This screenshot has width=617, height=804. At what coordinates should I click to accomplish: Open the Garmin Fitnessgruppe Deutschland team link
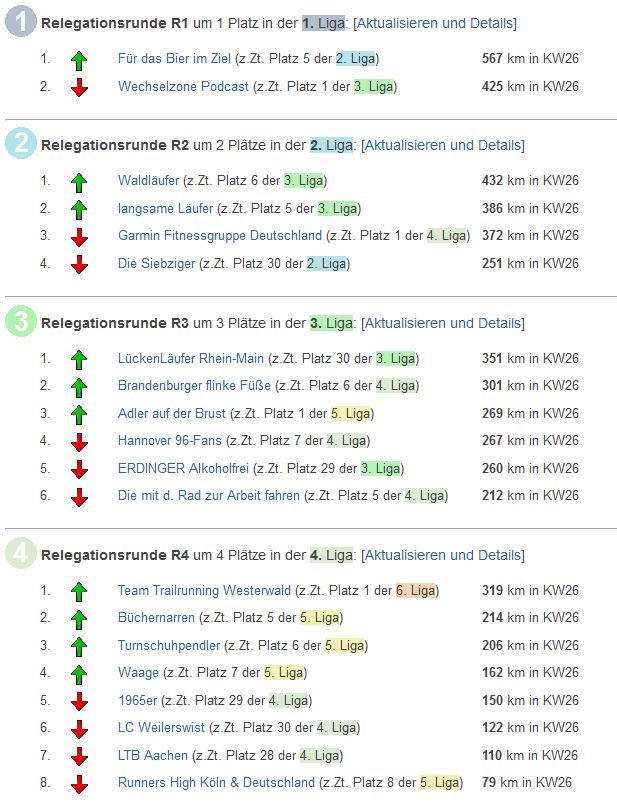point(220,236)
